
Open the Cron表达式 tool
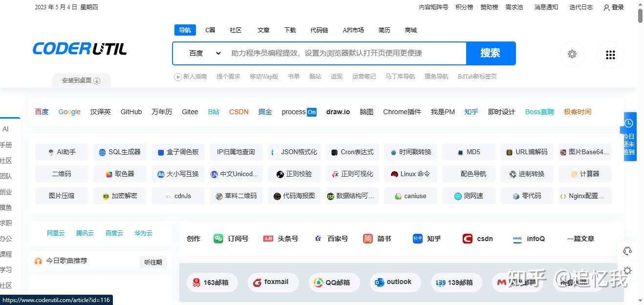click(352, 152)
